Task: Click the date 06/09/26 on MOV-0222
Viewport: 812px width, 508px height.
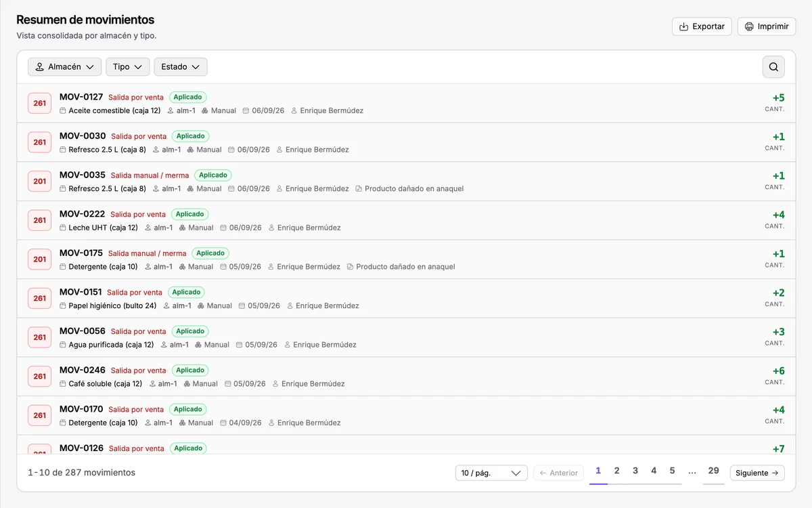Action: [245, 228]
